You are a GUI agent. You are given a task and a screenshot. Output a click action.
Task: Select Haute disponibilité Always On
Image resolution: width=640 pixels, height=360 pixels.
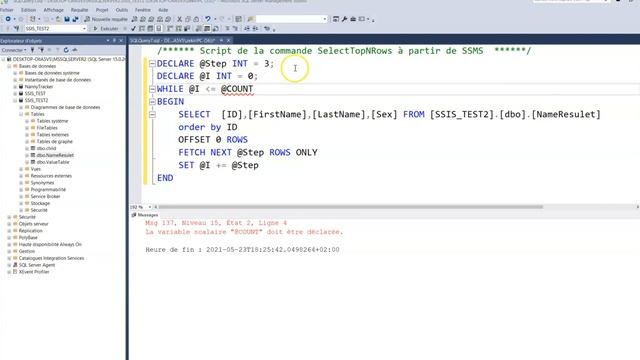tap(50, 244)
